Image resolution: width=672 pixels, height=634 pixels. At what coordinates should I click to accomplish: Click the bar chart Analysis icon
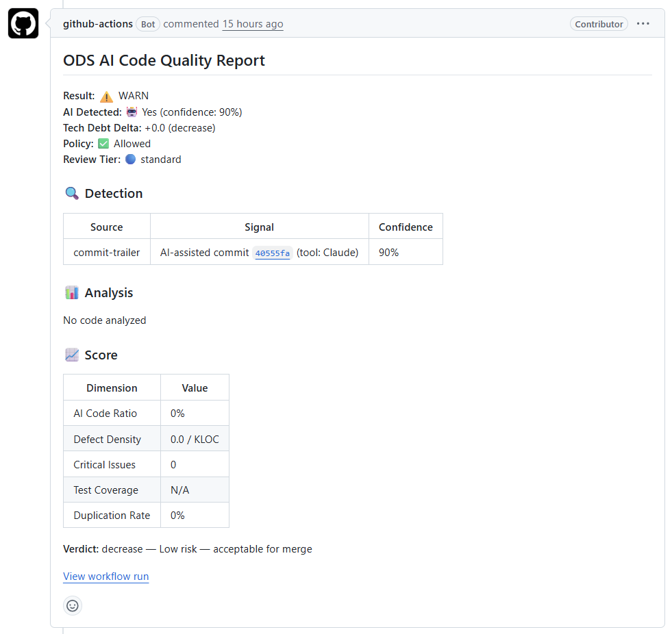tap(71, 292)
